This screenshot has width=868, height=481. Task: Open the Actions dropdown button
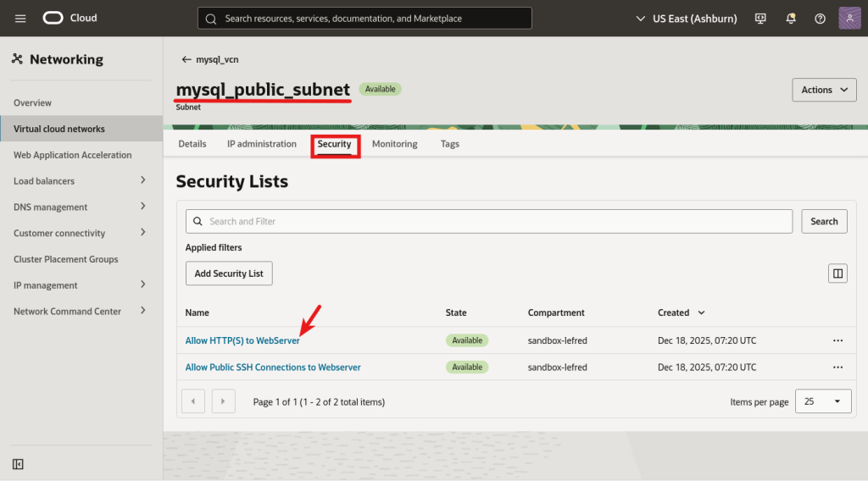click(824, 90)
